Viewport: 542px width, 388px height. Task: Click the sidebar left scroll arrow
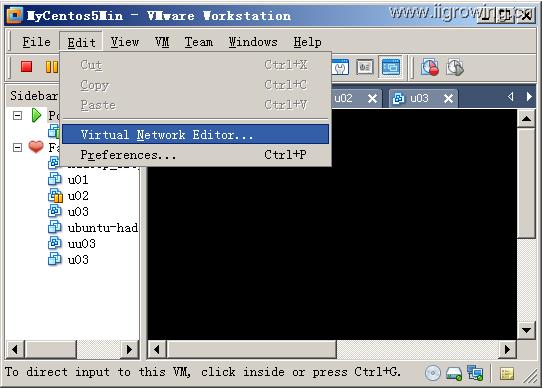pyautogui.click(x=15, y=349)
